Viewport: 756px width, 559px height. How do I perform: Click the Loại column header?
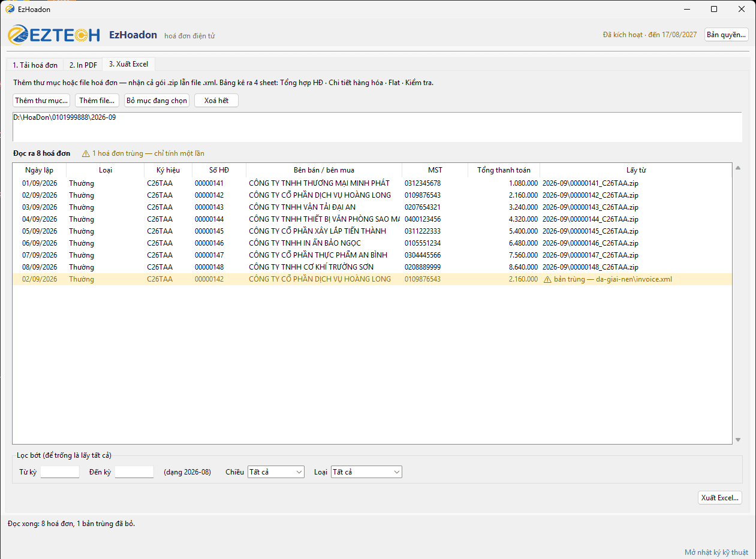point(106,170)
